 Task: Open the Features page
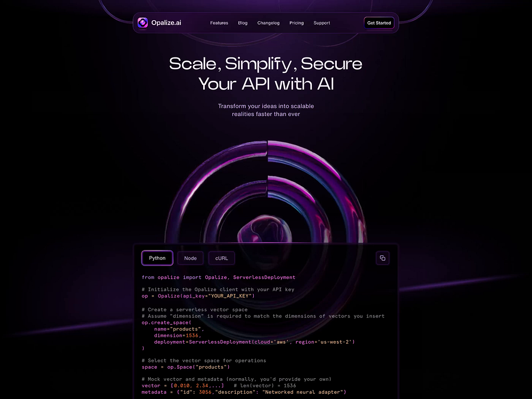(x=219, y=23)
